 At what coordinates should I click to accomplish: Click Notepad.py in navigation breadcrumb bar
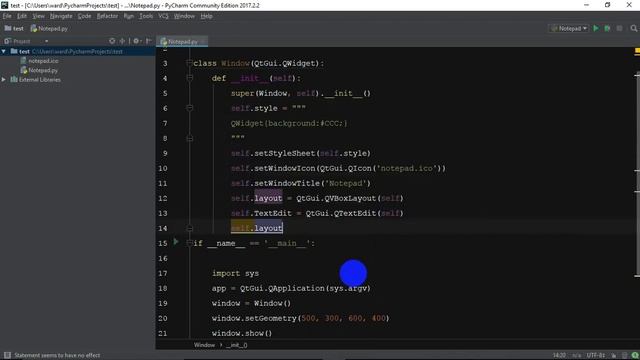point(49,28)
